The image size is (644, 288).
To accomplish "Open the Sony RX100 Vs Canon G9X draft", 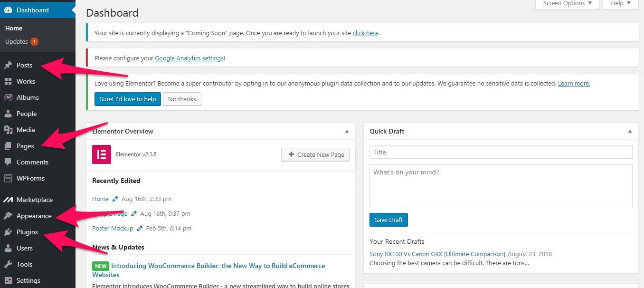I will (437, 254).
